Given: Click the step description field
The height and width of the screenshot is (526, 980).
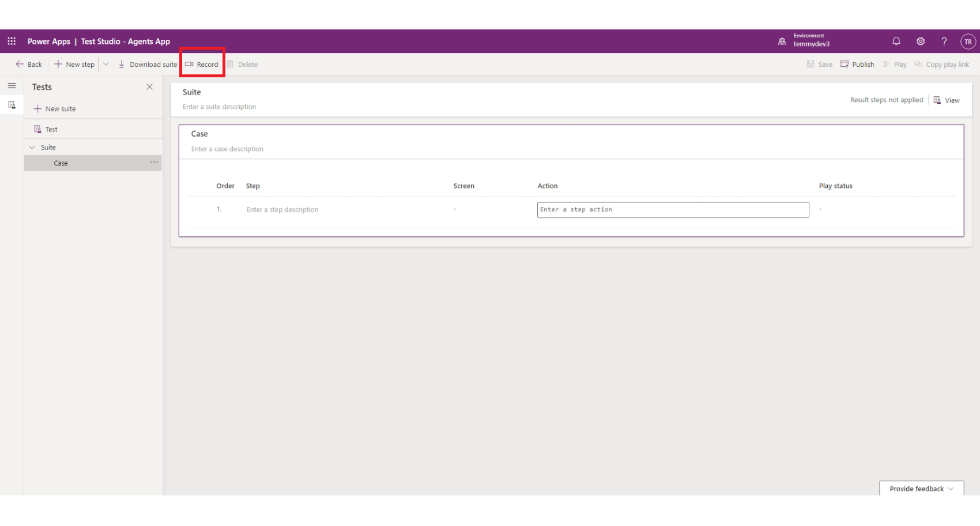Looking at the screenshot, I should pos(282,210).
